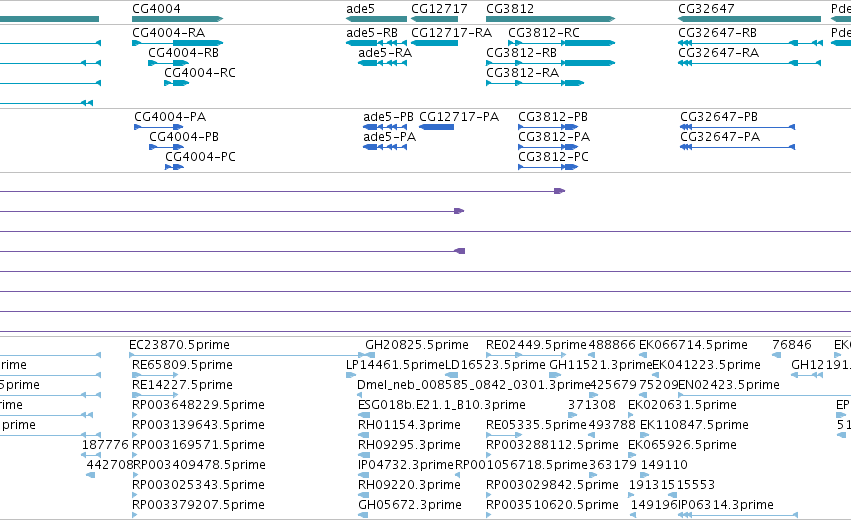Click the LP14461.5prime EST label
Image resolution: width=851 pixels, height=520 pixels.
395,365
